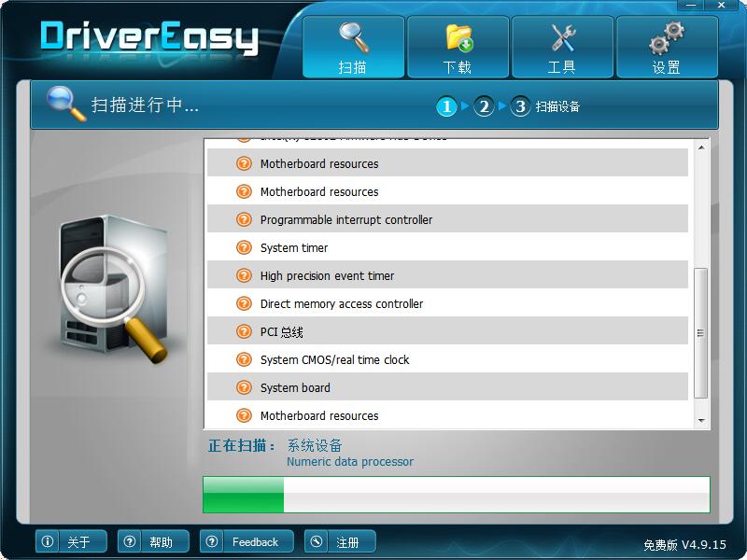
Task: Select the System timer entry
Action: pyautogui.click(x=447, y=247)
